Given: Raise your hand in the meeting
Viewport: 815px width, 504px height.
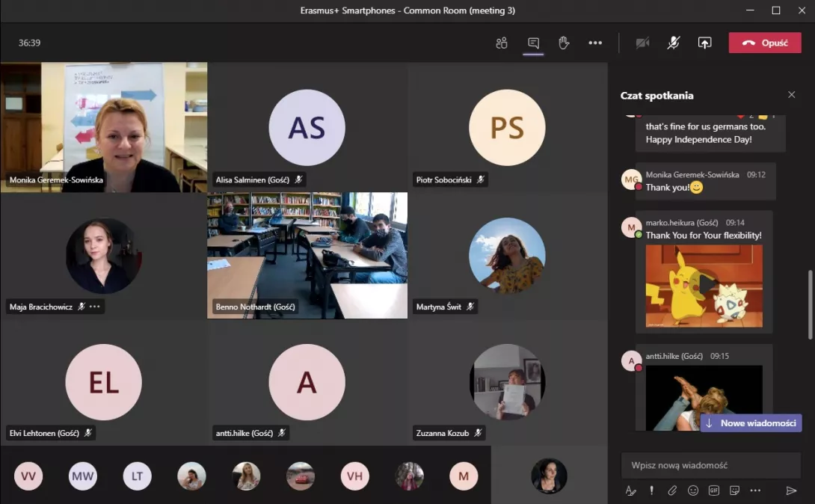Looking at the screenshot, I should (564, 43).
